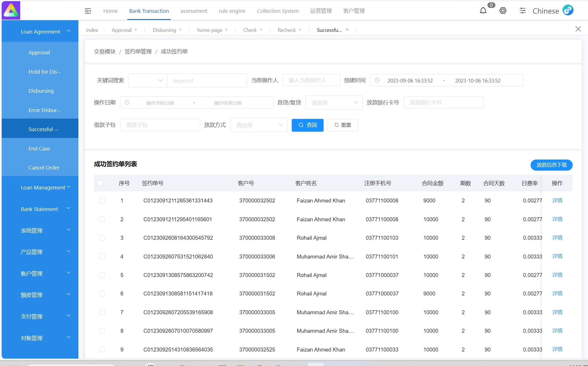Image resolution: width=588 pixels, height=366 pixels.
Task: Close the Disbursing tab with its x
Action: 180,30
